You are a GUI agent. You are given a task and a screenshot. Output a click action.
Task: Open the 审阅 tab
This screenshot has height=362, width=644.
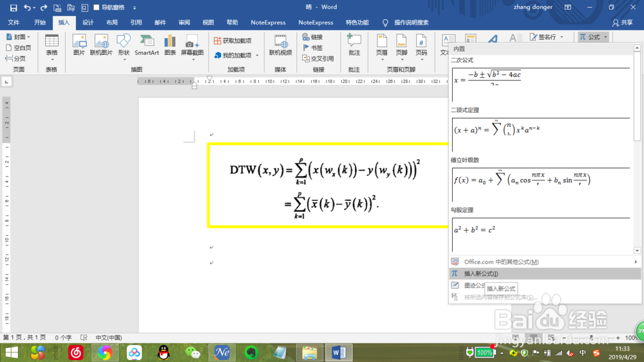point(184,23)
